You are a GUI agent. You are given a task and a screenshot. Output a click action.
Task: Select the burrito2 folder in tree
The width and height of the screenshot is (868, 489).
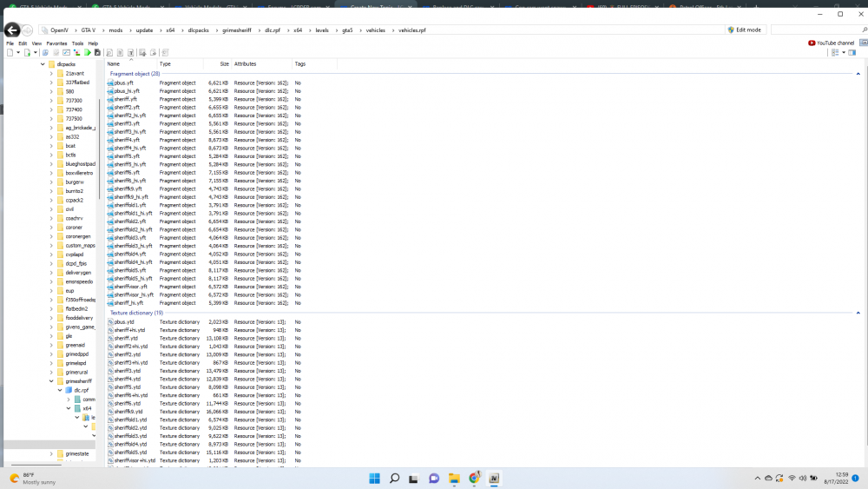click(x=74, y=191)
